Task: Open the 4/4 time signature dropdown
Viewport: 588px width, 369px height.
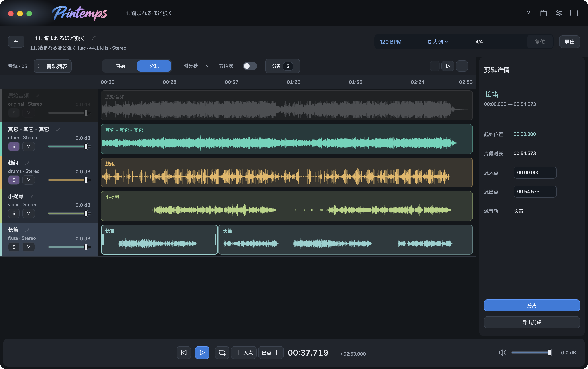Action: pos(481,42)
